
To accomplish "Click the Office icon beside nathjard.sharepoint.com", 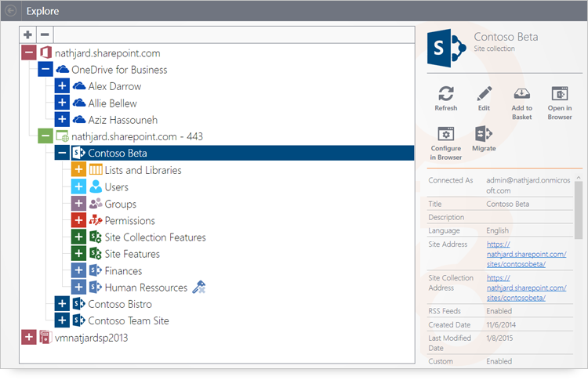I will pyautogui.click(x=45, y=52).
